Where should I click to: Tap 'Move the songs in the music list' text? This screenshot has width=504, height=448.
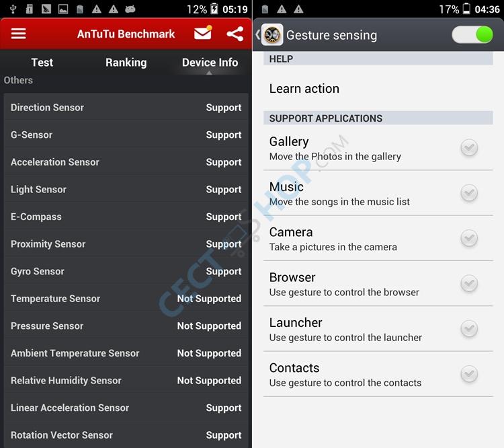[x=340, y=202]
